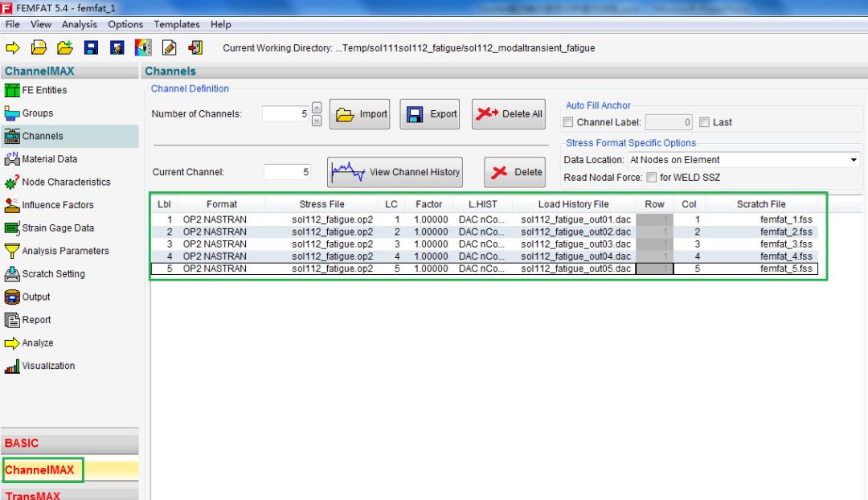The width and height of the screenshot is (868, 500).
Task: Click the save-as floppy with pencil icon
Action: 117,48
